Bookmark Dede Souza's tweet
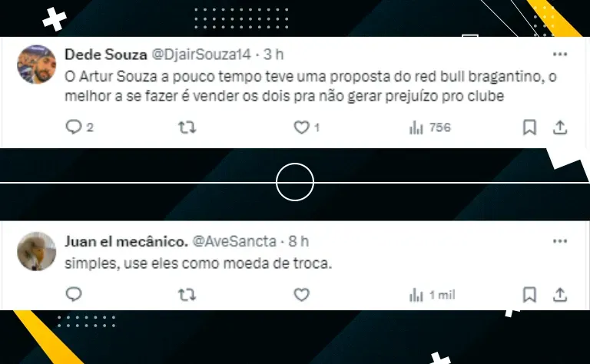Screen dimensions: 590x364 [529, 127]
